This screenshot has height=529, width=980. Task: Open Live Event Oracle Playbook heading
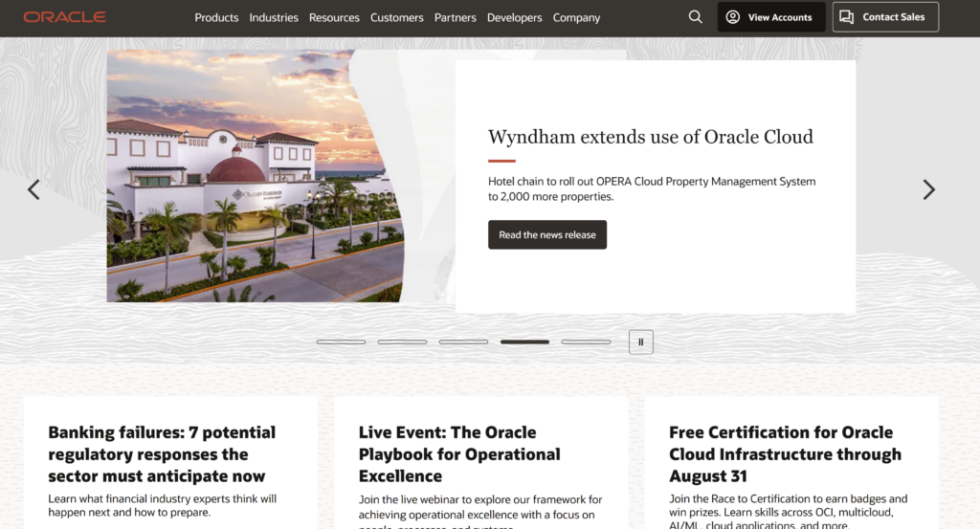click(459, 454)
